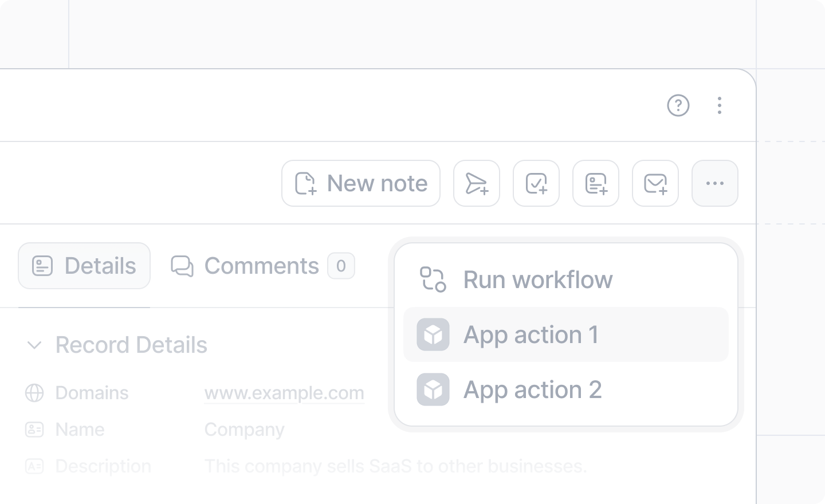Open the www.example.com domain link

(x=284, y=393)
